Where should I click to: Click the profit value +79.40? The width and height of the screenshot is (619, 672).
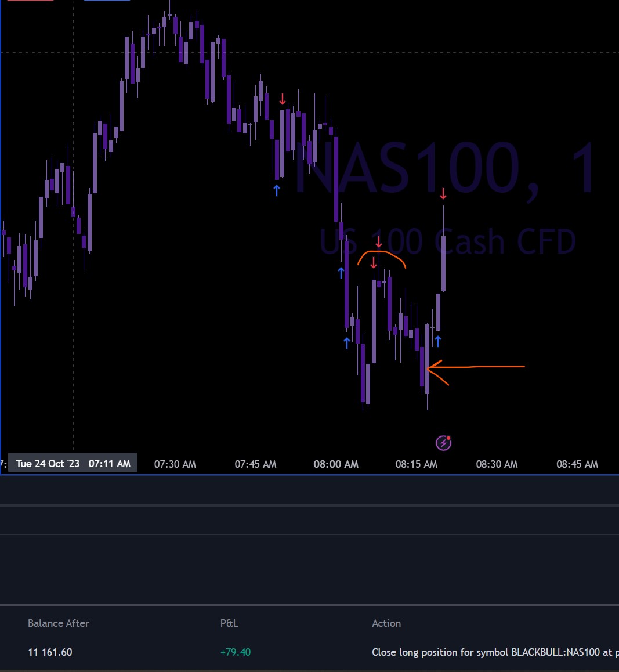[x=235, y=652]
